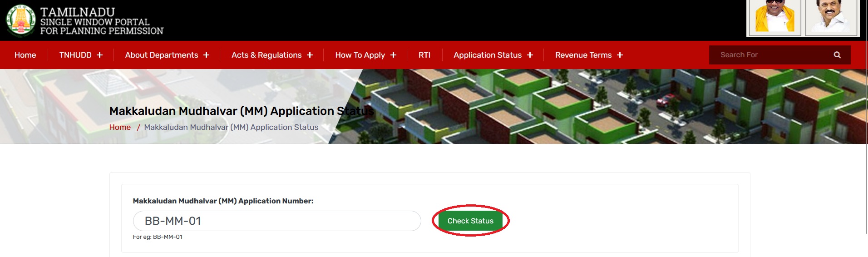Click the plus icon beside Revenue Terms

click(x=620, y=55)
